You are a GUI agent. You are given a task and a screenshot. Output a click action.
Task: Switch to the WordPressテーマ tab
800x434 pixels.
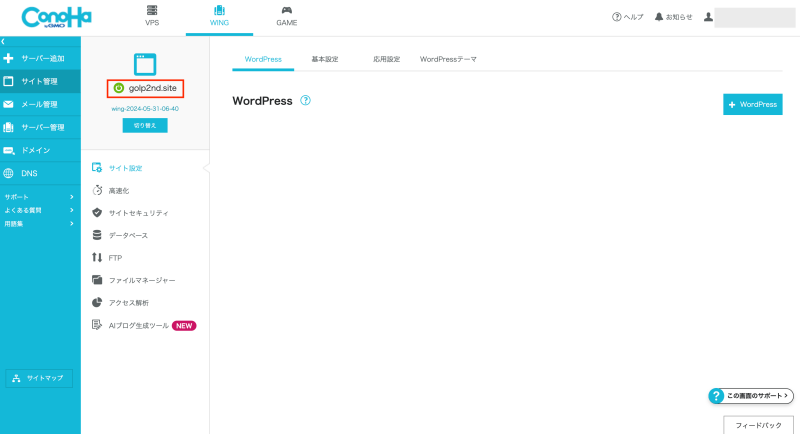447,59
